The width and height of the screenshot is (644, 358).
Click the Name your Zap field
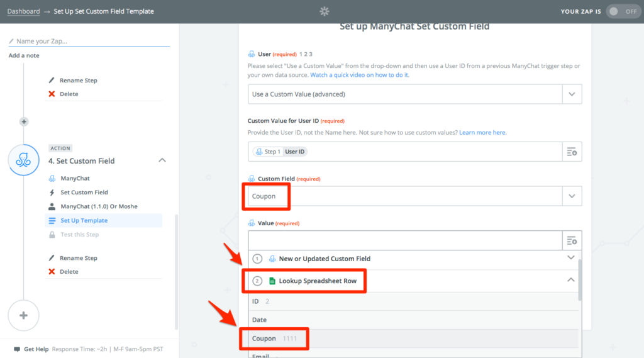click(x=89, y=41)
